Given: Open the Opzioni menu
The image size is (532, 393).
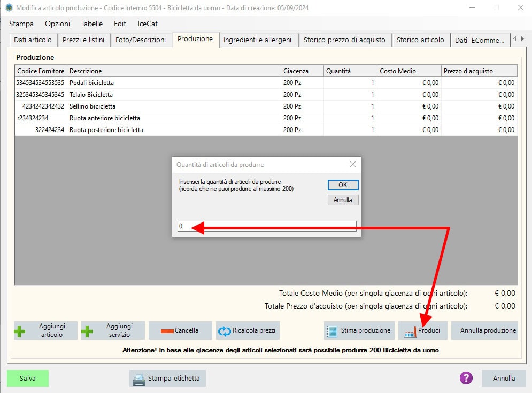Looking at the screenshot, I should coord(58,24).
